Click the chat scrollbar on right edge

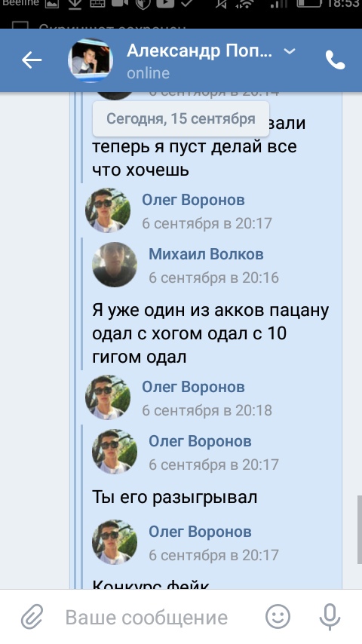(359, 529)
